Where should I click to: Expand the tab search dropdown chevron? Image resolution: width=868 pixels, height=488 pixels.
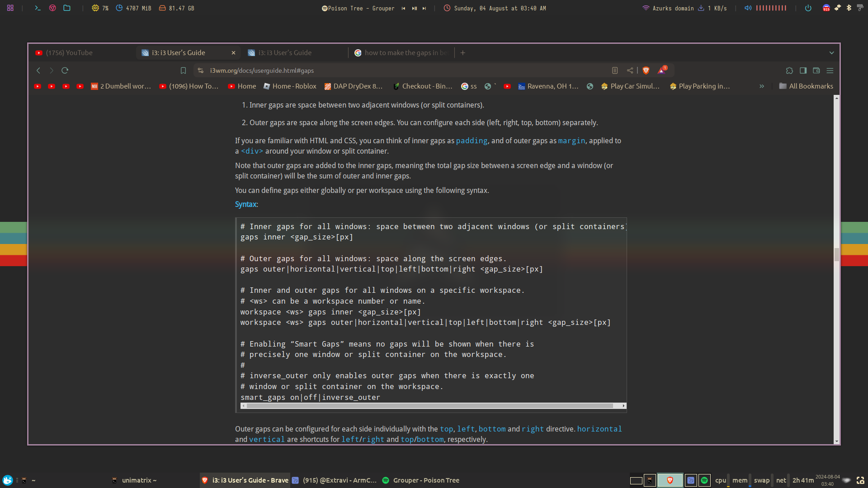(x=831, y=53)
